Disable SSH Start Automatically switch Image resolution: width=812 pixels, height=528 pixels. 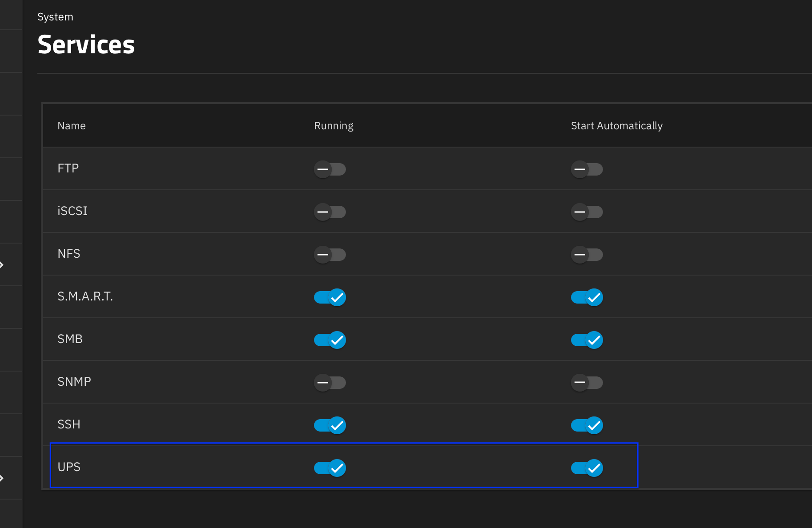click(x=587, y=425)
